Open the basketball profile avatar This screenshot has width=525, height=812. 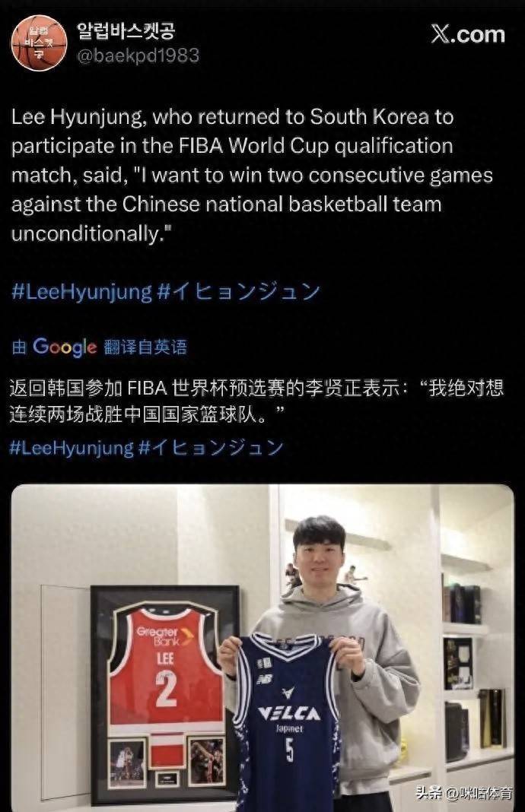40,43
